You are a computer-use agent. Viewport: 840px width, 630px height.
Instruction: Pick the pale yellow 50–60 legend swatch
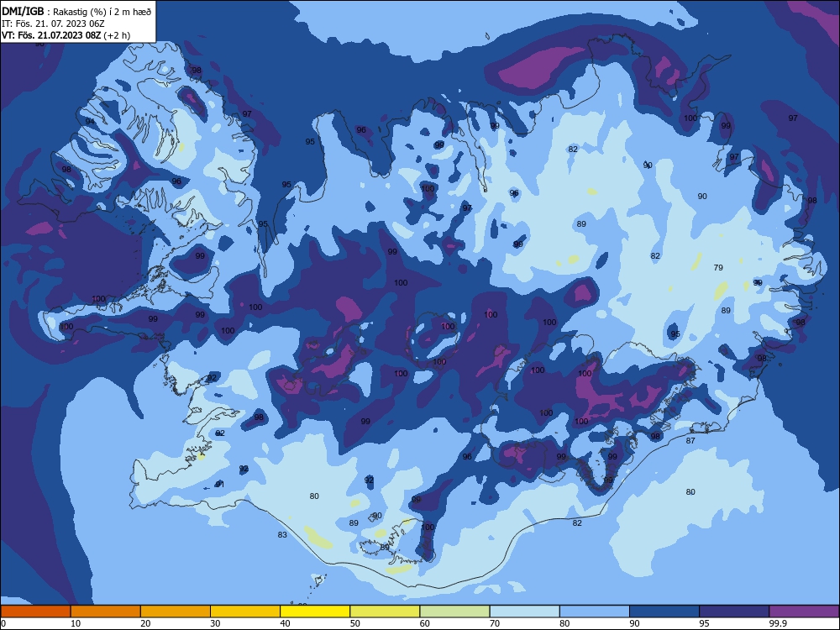pyautogui.click(x=385, y=612)
